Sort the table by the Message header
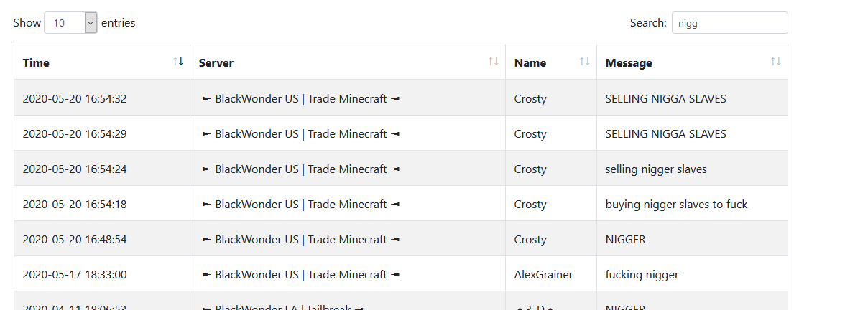 click(629, 62)
